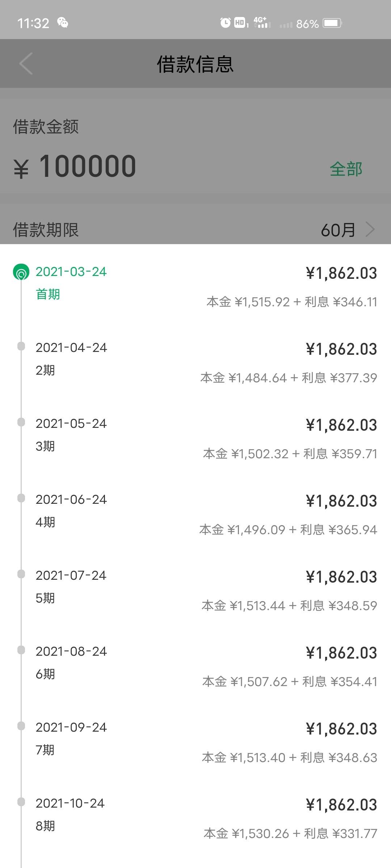Screen dimensions: 391x868
Task: Tap the back arrow icon
Action: pyautogui.click(x=26, y=64)
